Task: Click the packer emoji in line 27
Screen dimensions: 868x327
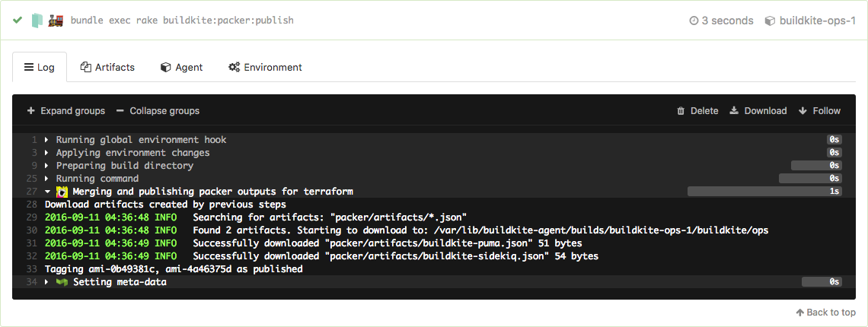Action: (x=62, y=192)
